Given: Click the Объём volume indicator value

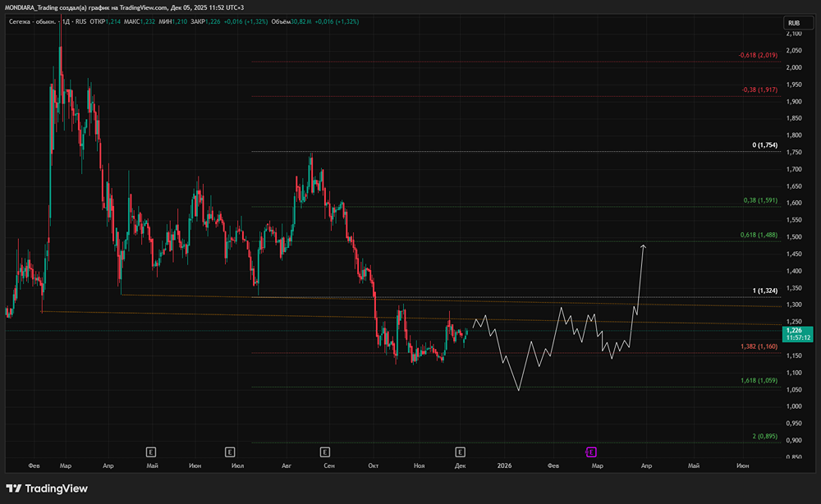Looking at the screenshot, I should pos(293,22).
